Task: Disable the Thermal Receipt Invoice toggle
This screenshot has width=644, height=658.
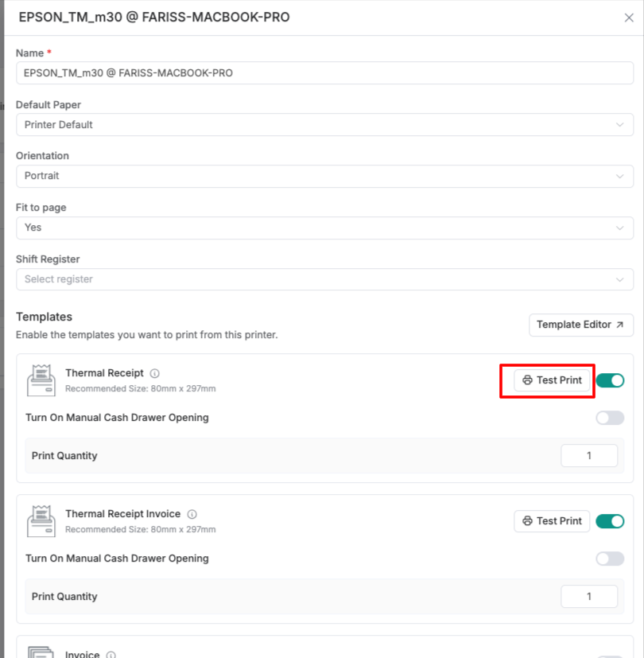Action: (x=610, y=521)
